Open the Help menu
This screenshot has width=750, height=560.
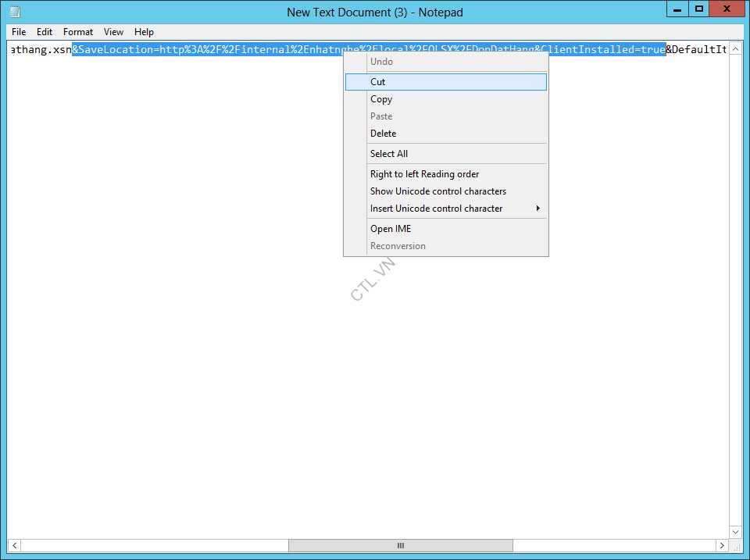point(144,32)
